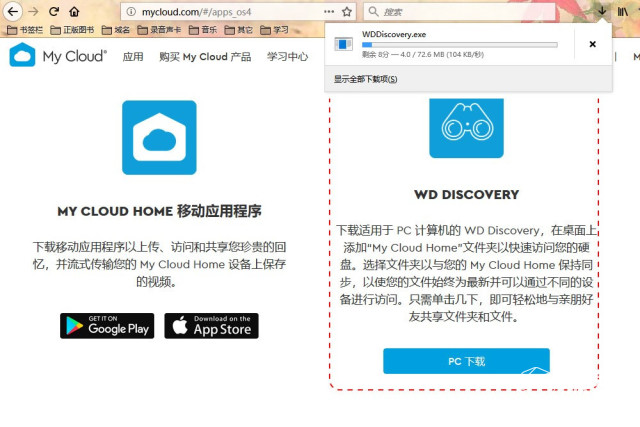Open the 音乐 bookmark folder
The image size is (640, 427).
click(x=203, y=30)
